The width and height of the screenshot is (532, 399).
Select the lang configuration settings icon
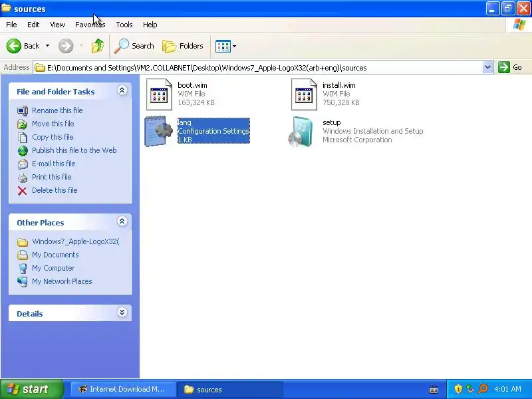point(158,131)
